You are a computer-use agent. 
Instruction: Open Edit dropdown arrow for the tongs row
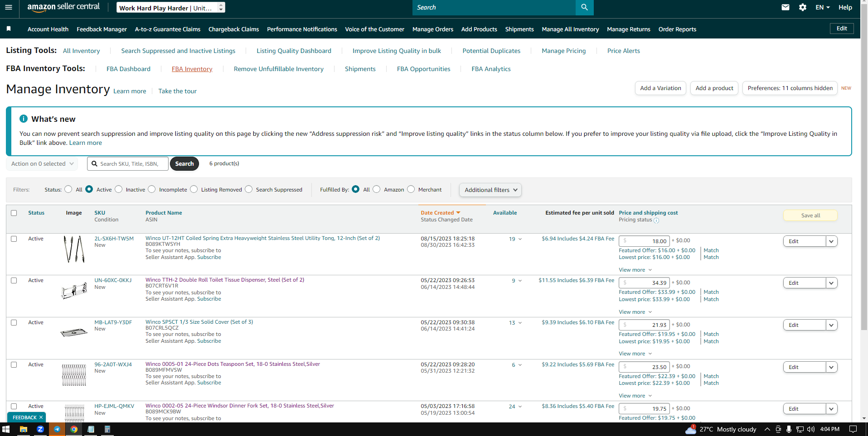[831, 241]
